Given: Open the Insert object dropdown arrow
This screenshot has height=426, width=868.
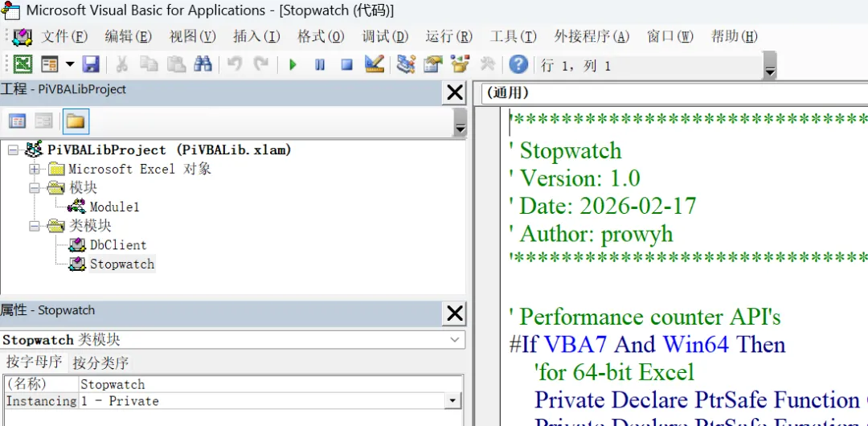Looking at the screenshot, I should point(70,64).
